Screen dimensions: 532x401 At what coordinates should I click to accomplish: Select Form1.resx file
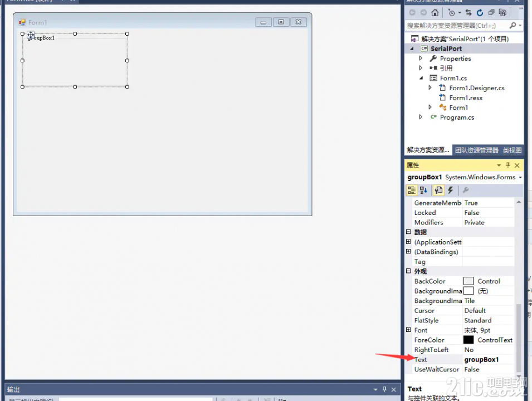[466, 97]
